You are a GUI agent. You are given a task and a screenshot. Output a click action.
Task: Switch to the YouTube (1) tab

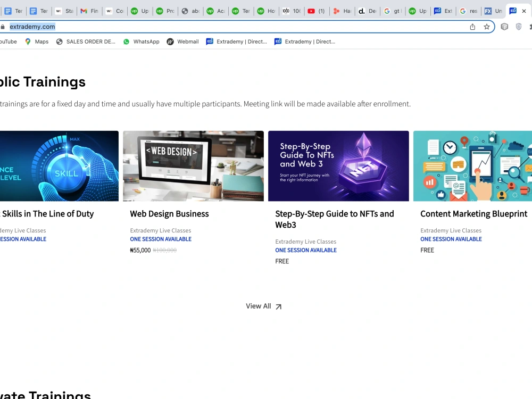click(x=316, y=11)
